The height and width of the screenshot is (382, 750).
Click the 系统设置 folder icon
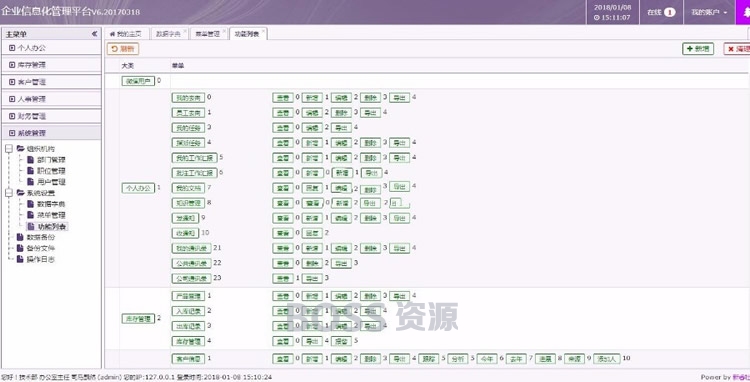tap(21, 193)
